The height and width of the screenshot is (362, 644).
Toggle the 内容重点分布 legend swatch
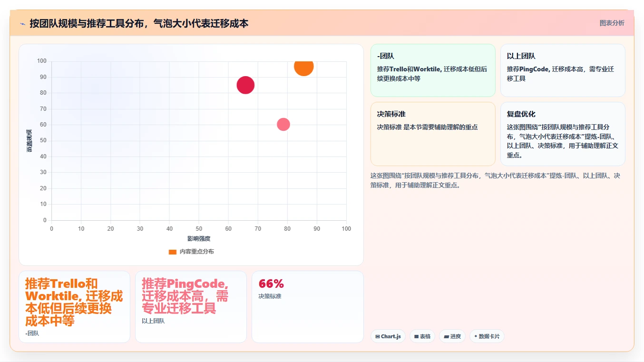click(173, 252)
